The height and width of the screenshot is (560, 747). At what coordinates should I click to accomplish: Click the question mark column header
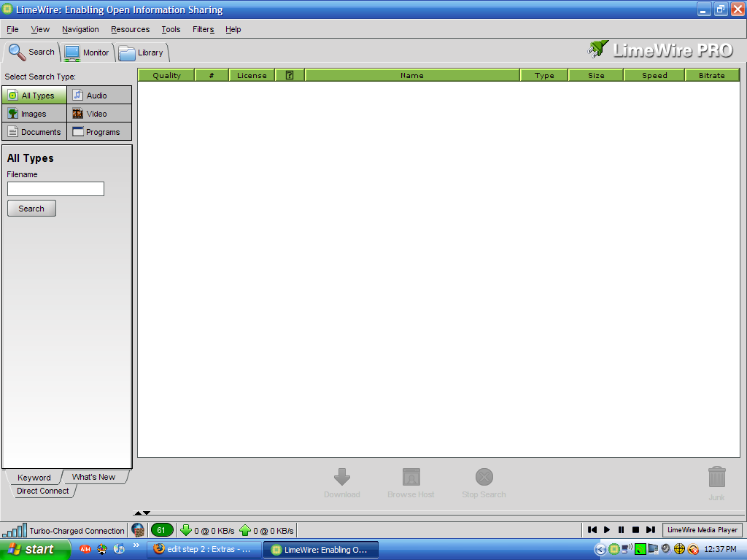(290, 75)
